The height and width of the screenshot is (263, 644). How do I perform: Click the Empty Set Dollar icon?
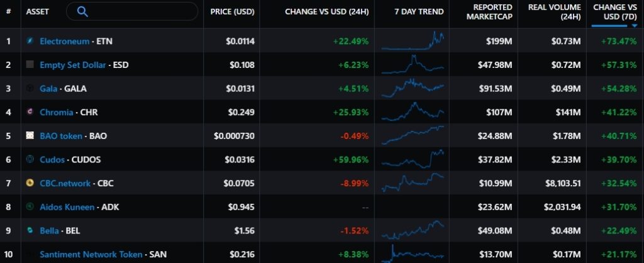click(x=30, y=65)
